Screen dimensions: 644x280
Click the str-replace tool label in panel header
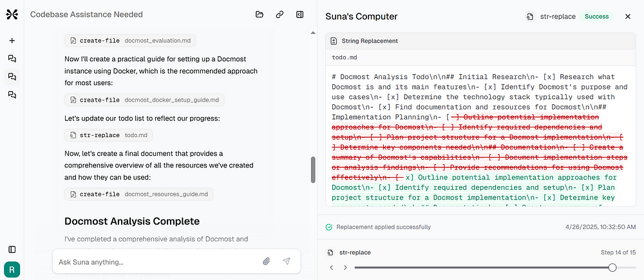tap(558, 17)
